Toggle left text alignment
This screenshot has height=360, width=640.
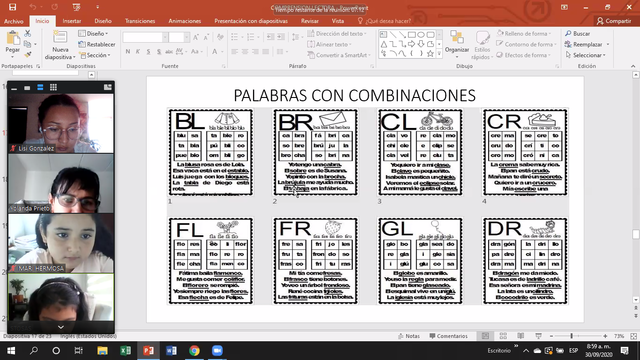(x=234, y=51)
